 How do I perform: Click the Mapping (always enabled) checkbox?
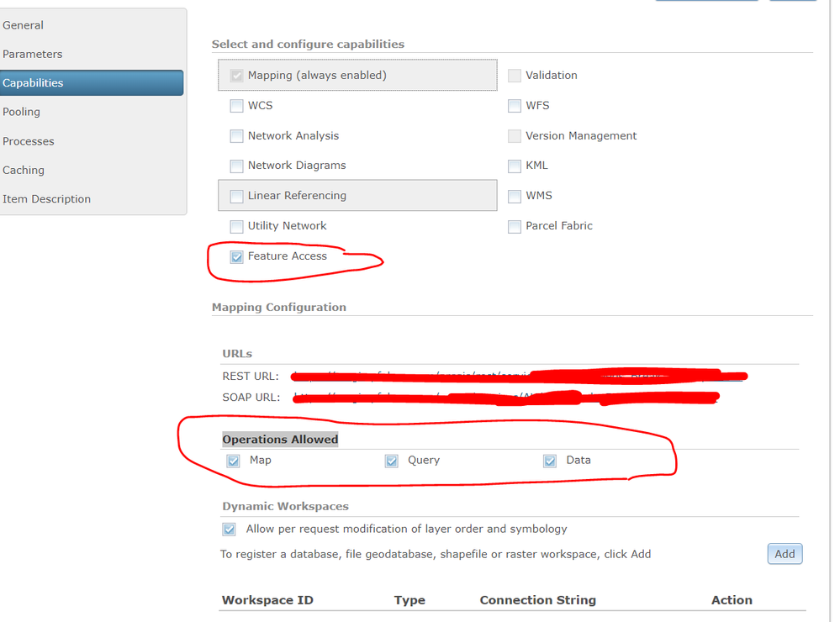coord(236,76)
